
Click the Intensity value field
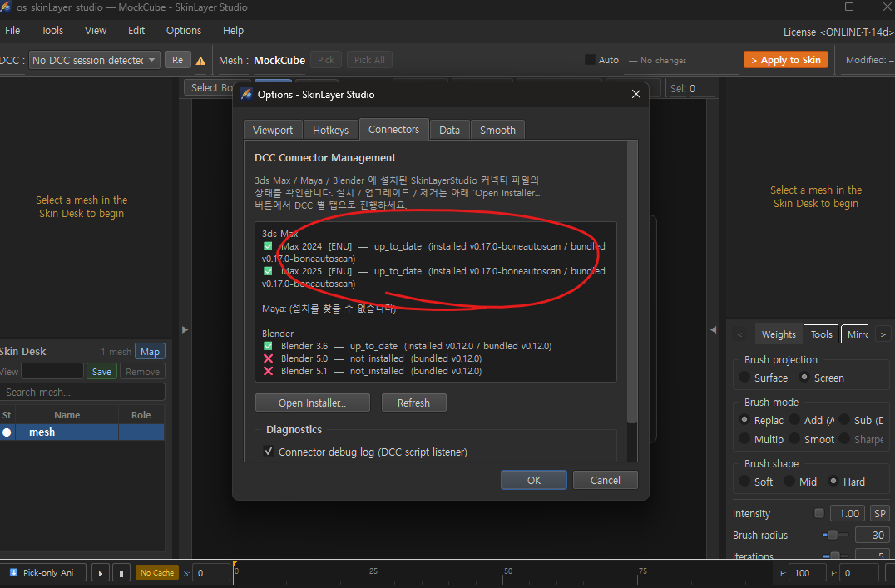pyautogui.click(x=848, y=513)
